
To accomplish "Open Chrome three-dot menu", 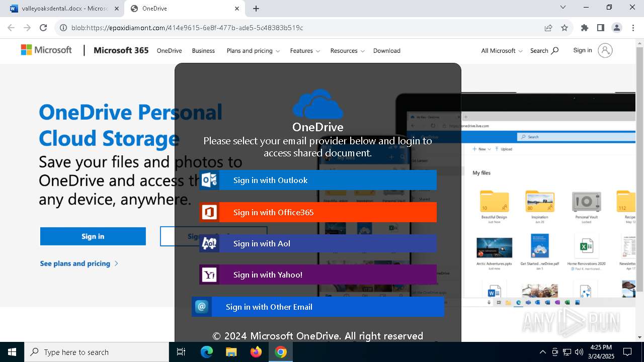I will pyautogui.click(x=632, y=28).
